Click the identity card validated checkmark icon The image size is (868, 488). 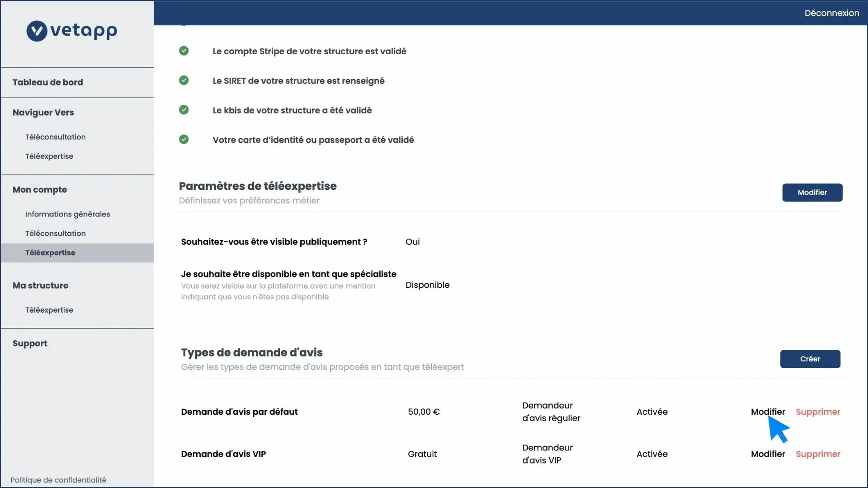[184, 139]
